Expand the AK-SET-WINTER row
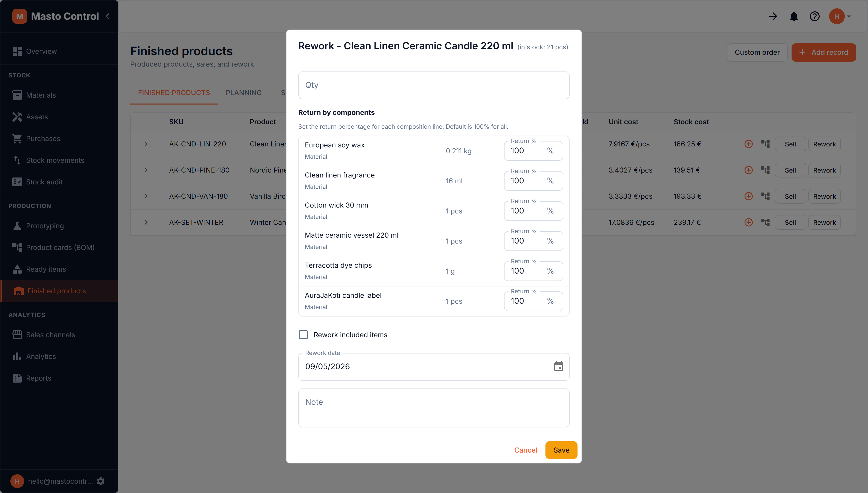The width and height of the screenshot is (868, 493). tap(146, 222)
